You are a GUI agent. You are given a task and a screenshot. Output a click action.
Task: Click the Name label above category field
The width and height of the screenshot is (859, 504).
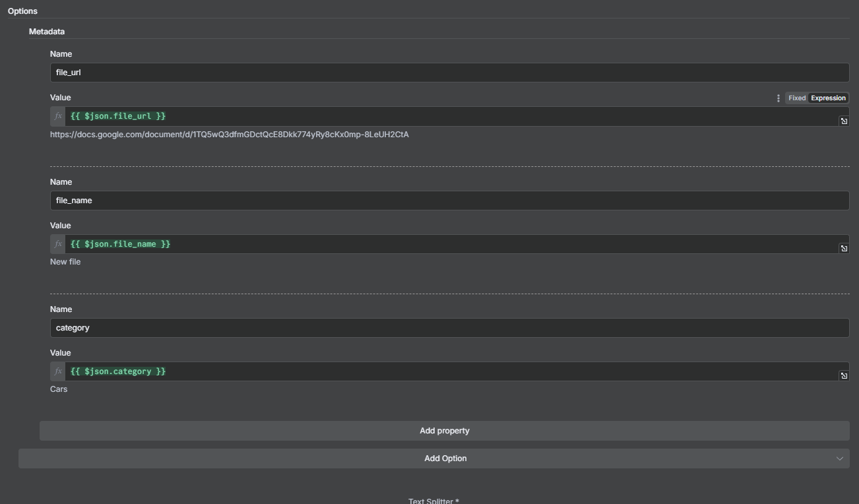pos(61,309)
